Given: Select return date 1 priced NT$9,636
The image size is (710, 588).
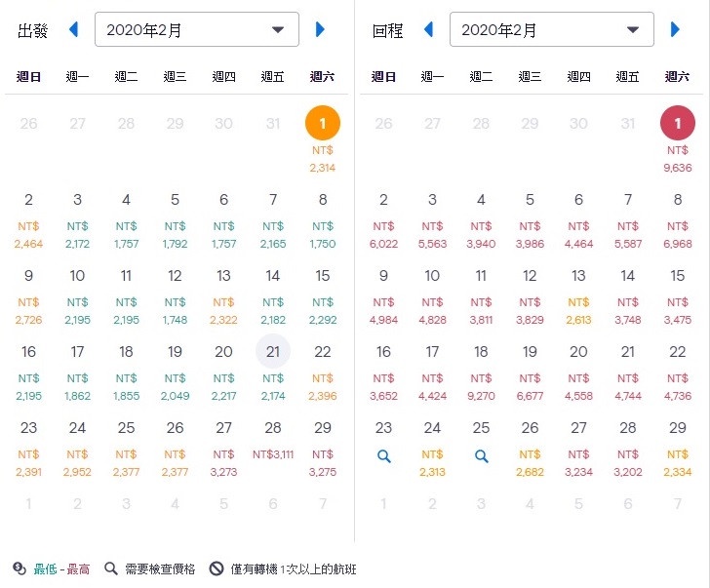Looking at the screenshot, I should coord(678,140).
